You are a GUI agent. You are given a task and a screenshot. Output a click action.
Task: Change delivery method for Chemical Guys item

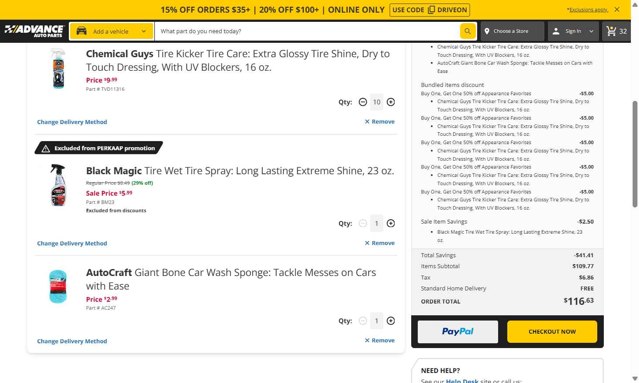click(72, 122)
